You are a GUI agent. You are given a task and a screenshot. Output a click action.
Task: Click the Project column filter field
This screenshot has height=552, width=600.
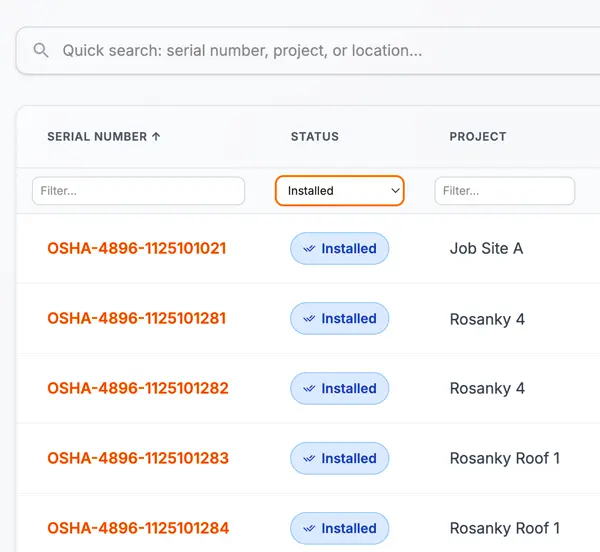click(504, 191)
